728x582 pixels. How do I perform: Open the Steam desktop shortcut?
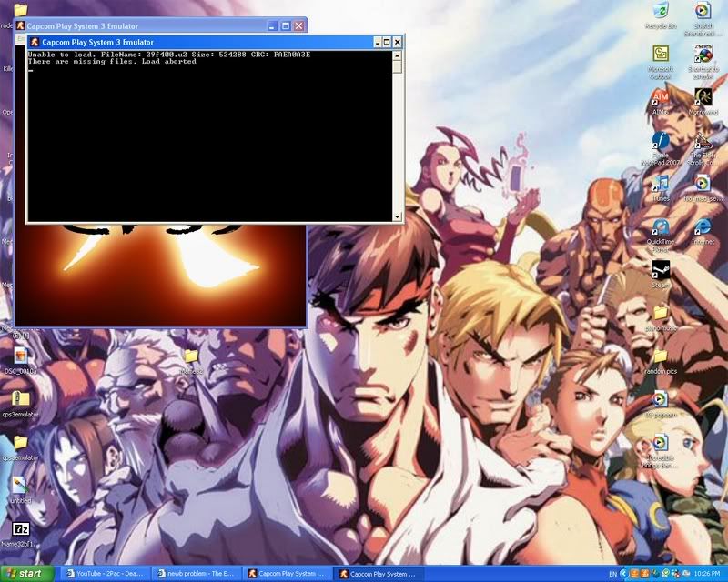pos(661,269)
